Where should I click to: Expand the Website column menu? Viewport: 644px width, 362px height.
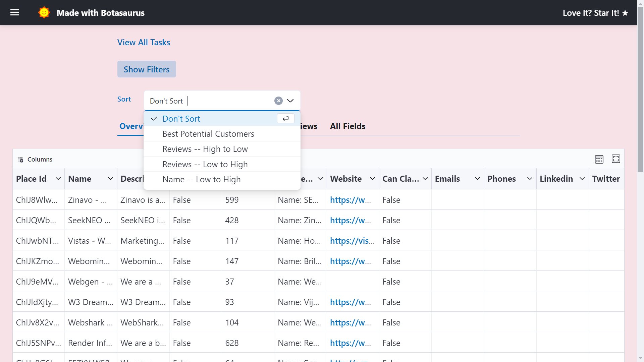pyautogui.click(x=372, y=179)
